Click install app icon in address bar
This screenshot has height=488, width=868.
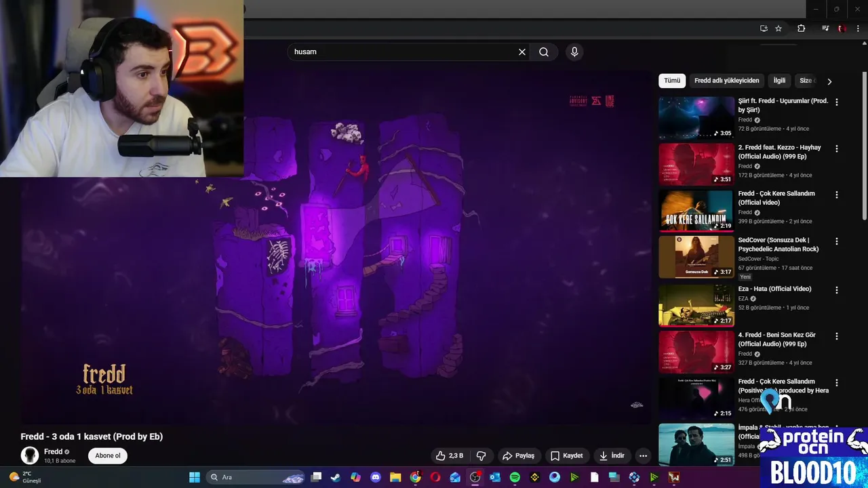764,28
